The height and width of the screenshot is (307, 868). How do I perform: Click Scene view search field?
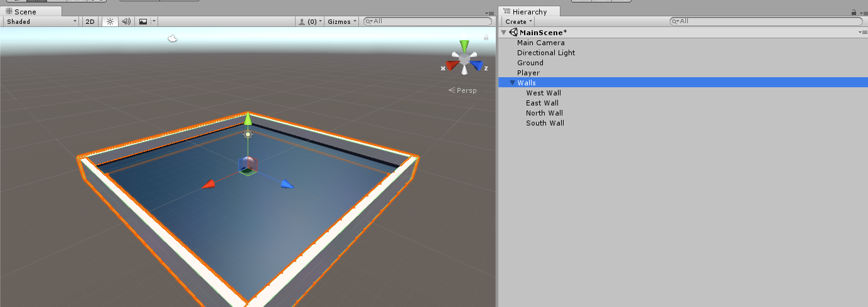coord(428,21)
